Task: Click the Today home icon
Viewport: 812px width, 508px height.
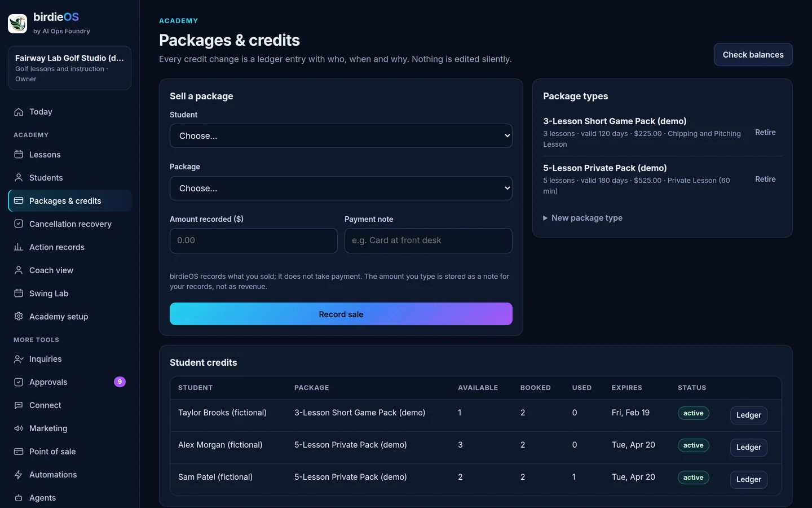Action: coord(19,112)
